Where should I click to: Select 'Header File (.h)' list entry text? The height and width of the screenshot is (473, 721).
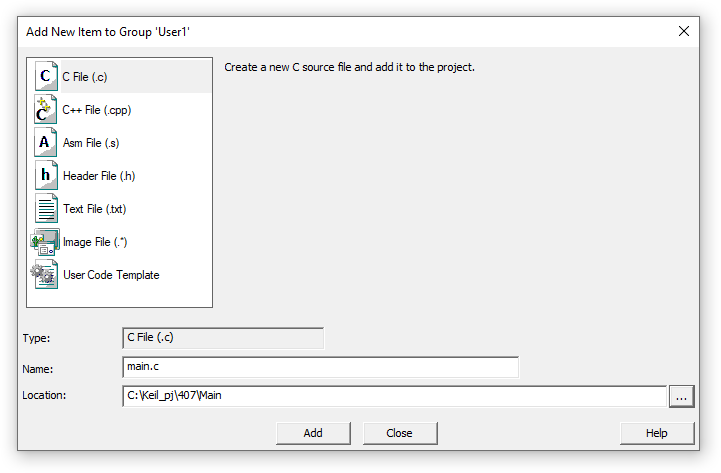pos(99,176)
